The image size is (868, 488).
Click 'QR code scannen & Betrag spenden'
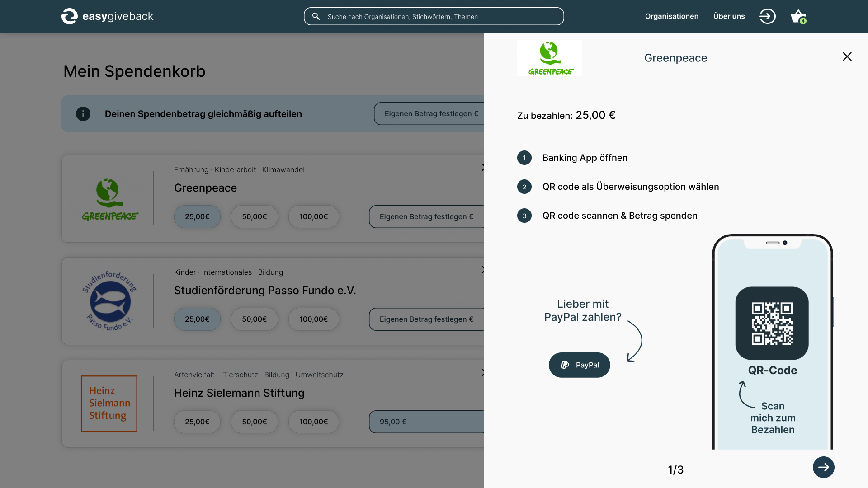pyautogui.click(x=620, y=216)
